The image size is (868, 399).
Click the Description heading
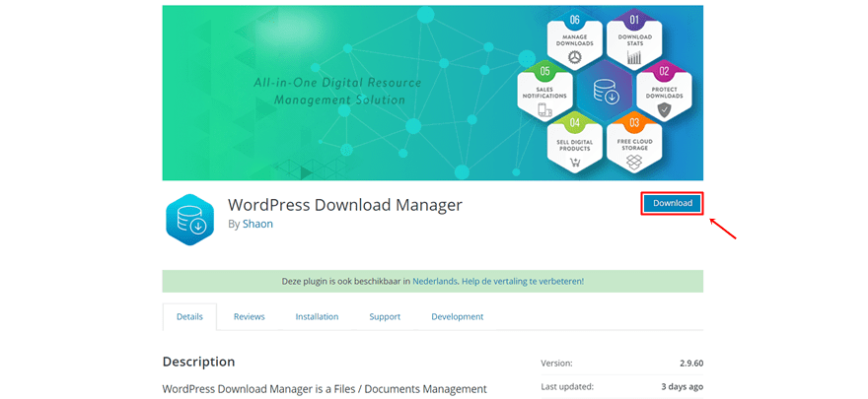click(x=198, y=362)
